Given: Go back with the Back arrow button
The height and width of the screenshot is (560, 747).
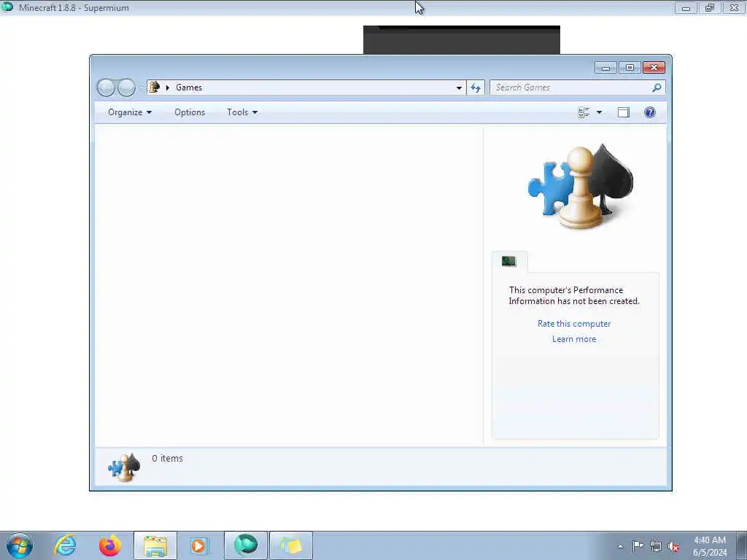Looking at the screenshot, I should point(107,87).
